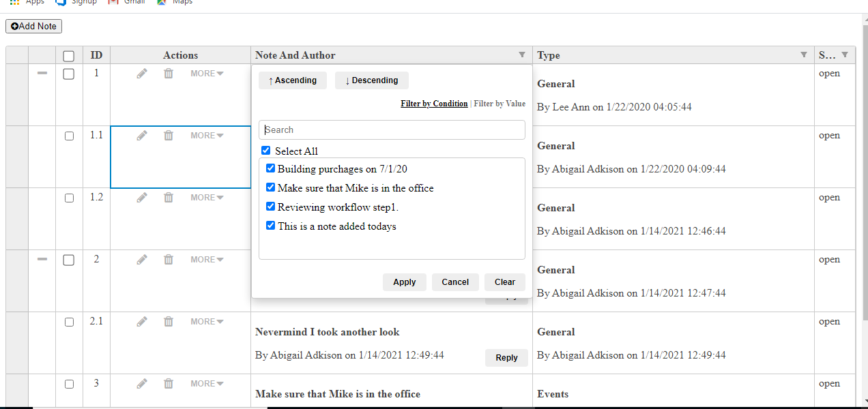Delete note 2.1 using the trash icon
Viewport: 868px width, 409px height.
tap(169, 322)
